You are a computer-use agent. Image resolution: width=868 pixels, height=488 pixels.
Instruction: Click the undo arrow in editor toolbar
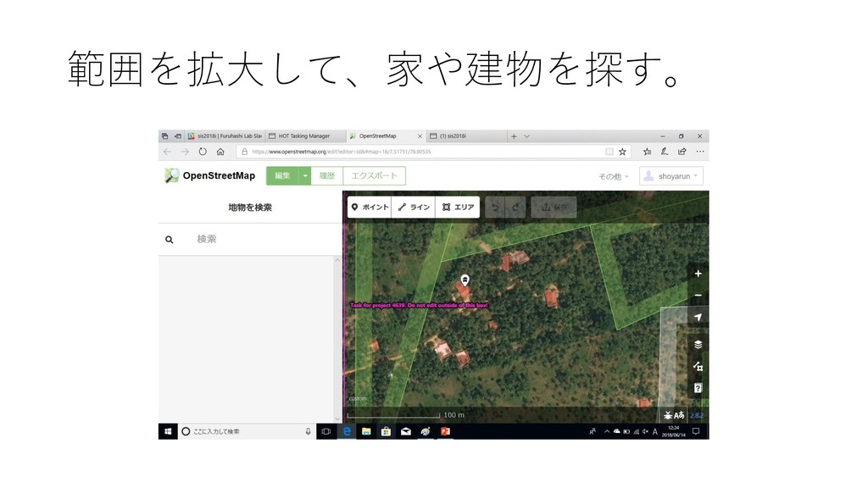[x=495, y=207]
